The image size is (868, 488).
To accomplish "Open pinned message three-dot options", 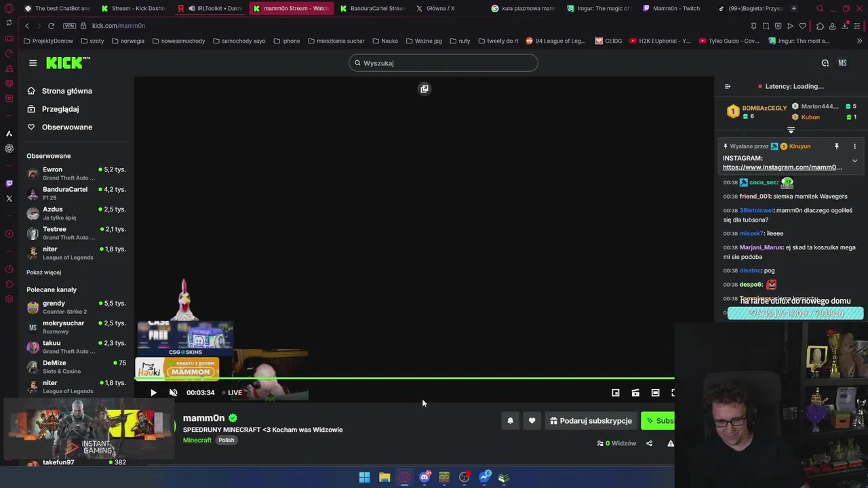I will [854, 146].
